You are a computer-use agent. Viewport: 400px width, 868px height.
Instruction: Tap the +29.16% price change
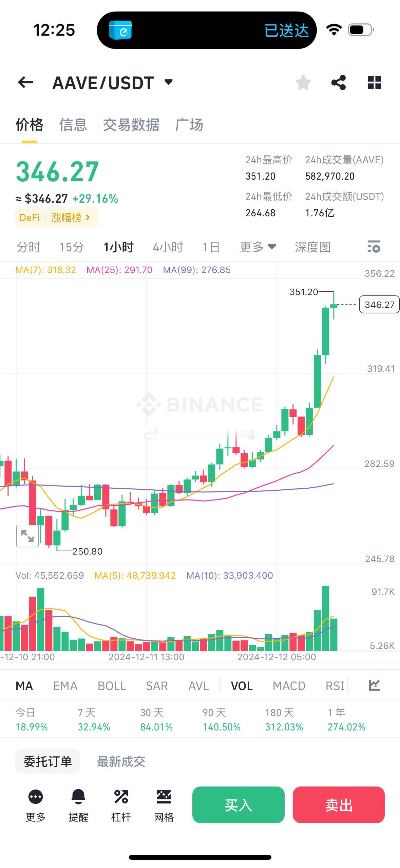pyautogui.click(x=95, y=199)
